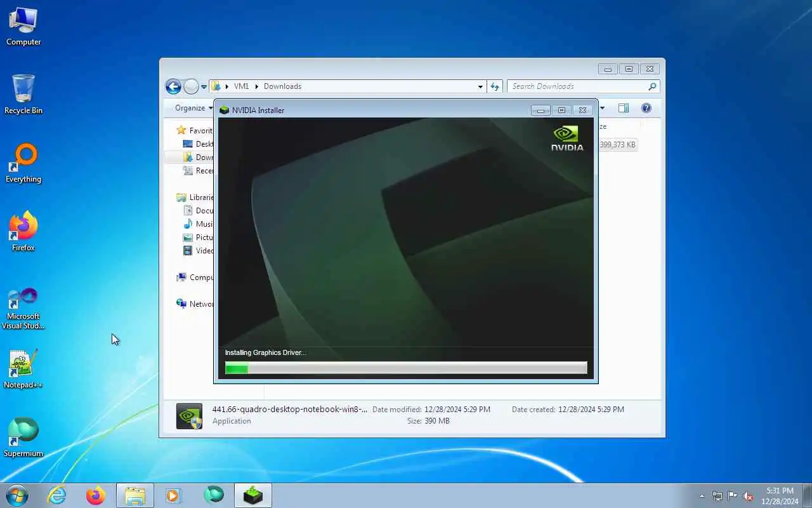Refresh the Downloads folder view
The image size is (812, 508).
tap(495, 86)
